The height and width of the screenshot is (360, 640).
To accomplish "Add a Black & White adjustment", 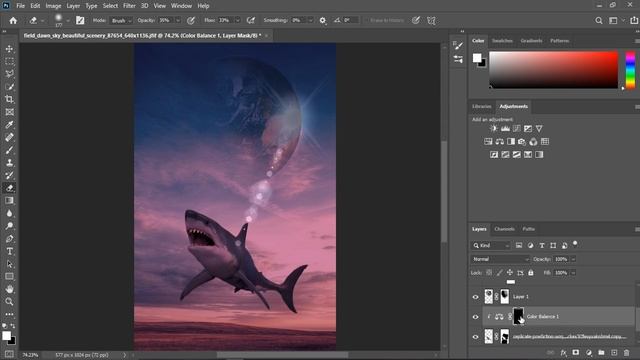I will click(511, 142).
